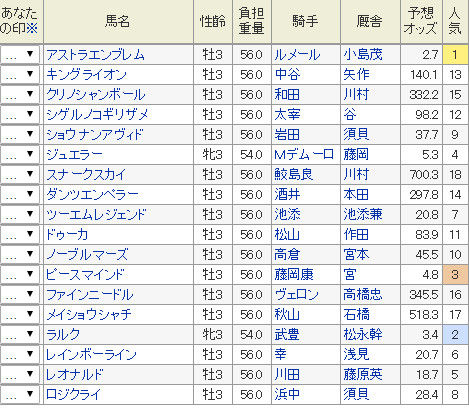
Task: Open horse page ピースマインド
Action: (x=85, y=275)
